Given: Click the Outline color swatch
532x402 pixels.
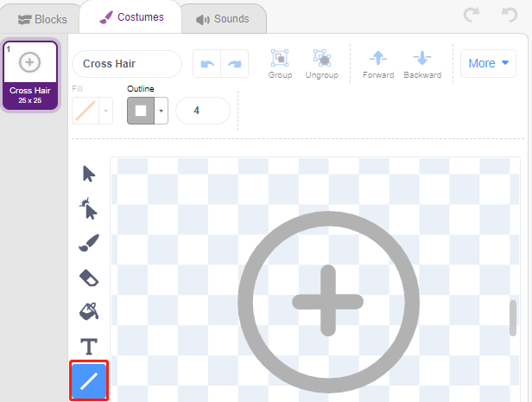Looking at the screenshot, I should [141, 111].
